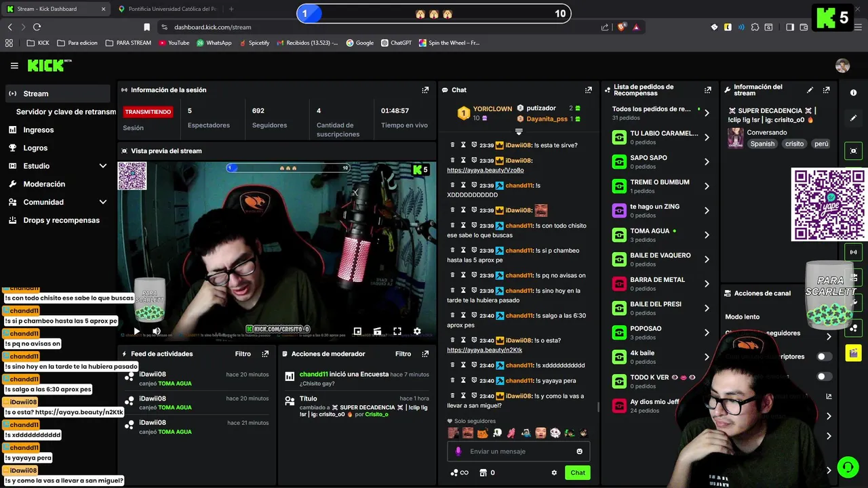Click the Enviar un mensaje chat input
This screenshot has height=488, width=868.
(x=519, y=451)
